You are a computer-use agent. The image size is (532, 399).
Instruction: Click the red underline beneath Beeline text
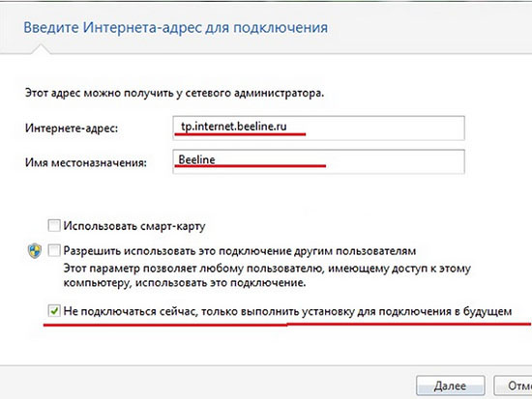251,166
